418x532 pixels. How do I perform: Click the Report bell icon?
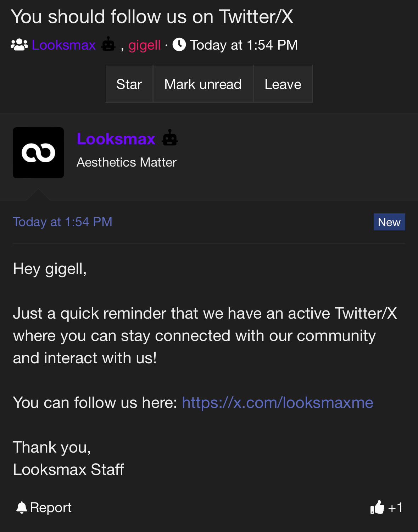(x=22, y=508)
